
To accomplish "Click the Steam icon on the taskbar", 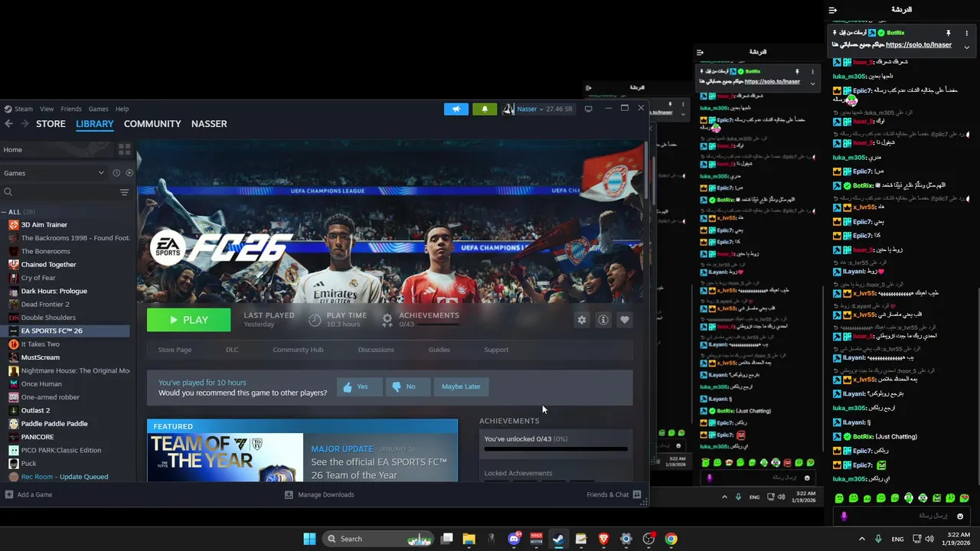I will pyautogui.click(x=559, y=539).
